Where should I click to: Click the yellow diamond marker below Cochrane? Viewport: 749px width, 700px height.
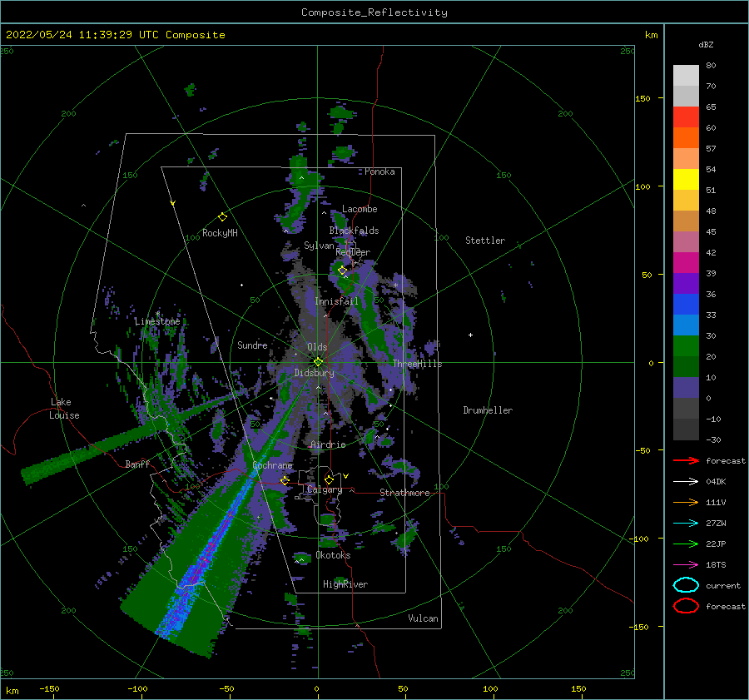(x=285, y=480)
